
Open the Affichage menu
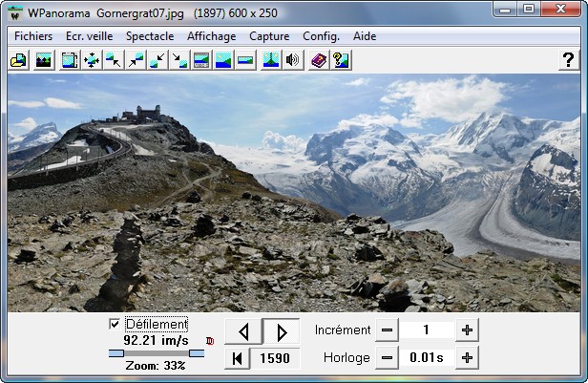[212, 35]
